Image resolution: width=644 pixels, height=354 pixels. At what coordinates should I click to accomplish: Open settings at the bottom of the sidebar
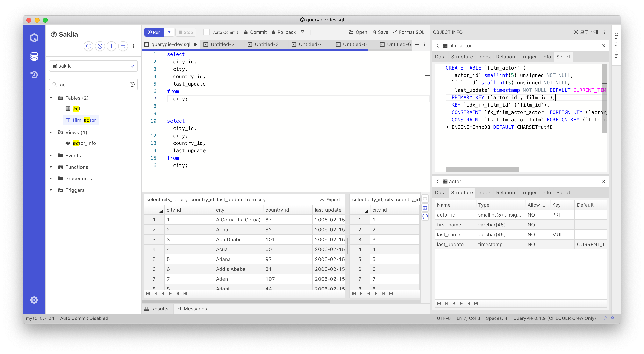34,300
